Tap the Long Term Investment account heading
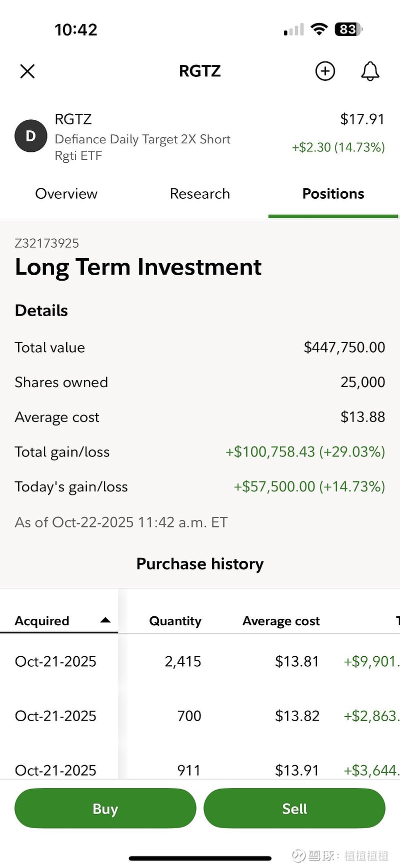 tap(138, 267)
